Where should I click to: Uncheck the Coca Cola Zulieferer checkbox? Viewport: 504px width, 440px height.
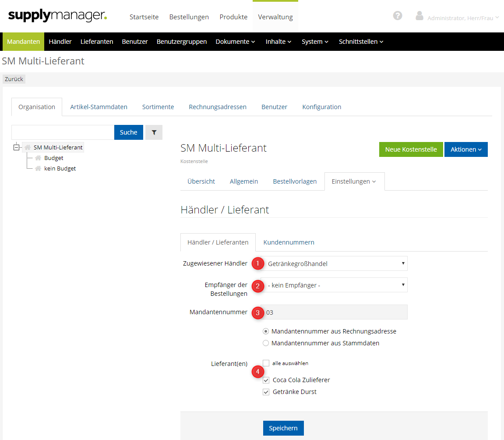point(266,380)
